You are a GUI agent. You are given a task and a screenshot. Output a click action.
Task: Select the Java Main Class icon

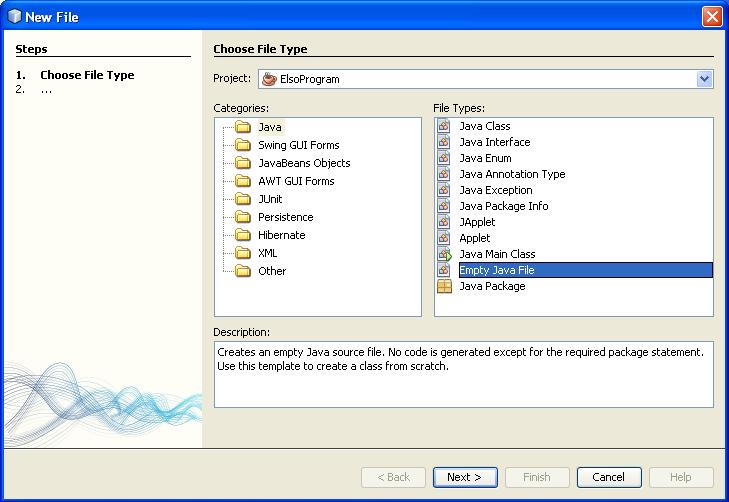444,254
